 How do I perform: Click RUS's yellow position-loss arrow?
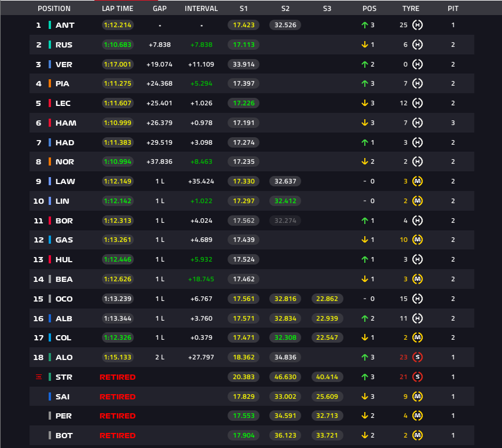coord(364,45)
